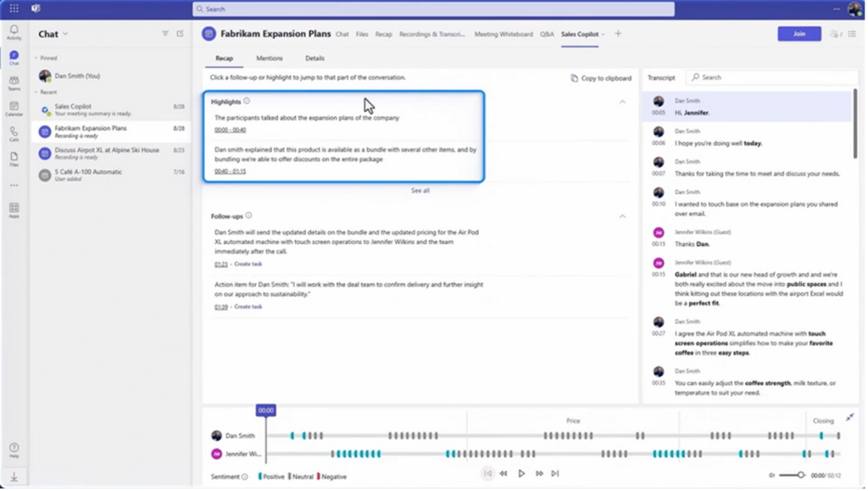
Task: Skip to the end of the recording
Action: click(x=555, y=473)
